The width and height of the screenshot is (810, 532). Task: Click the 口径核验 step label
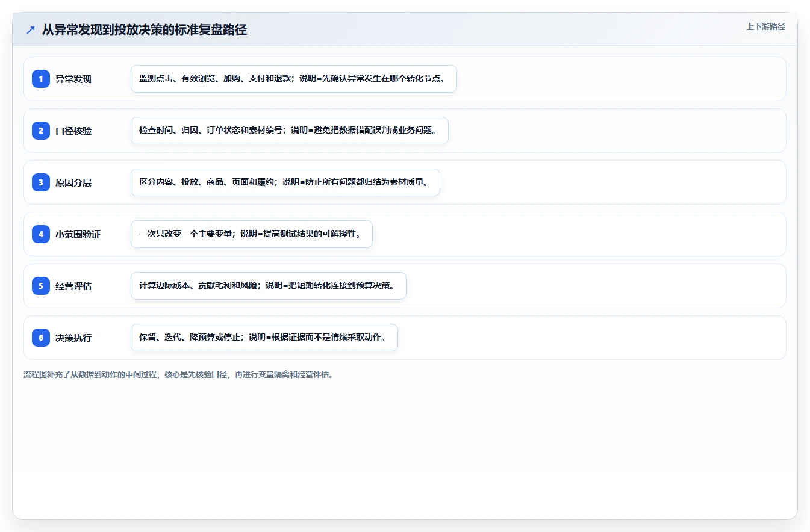[x=73, y=131]
